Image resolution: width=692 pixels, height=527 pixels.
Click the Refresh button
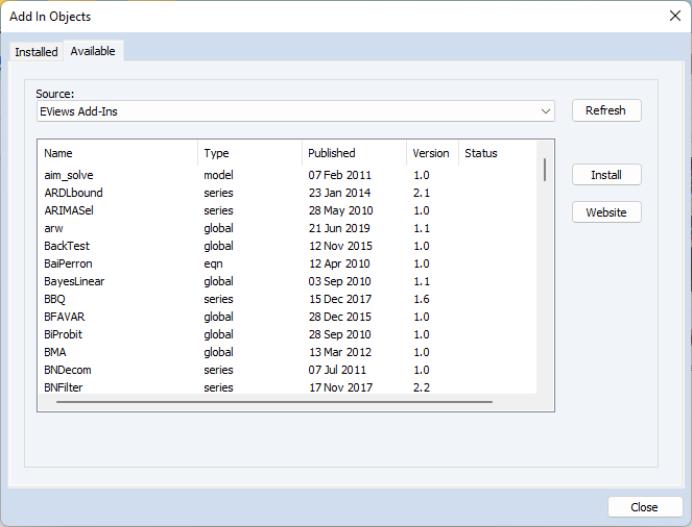pos(606,110)
